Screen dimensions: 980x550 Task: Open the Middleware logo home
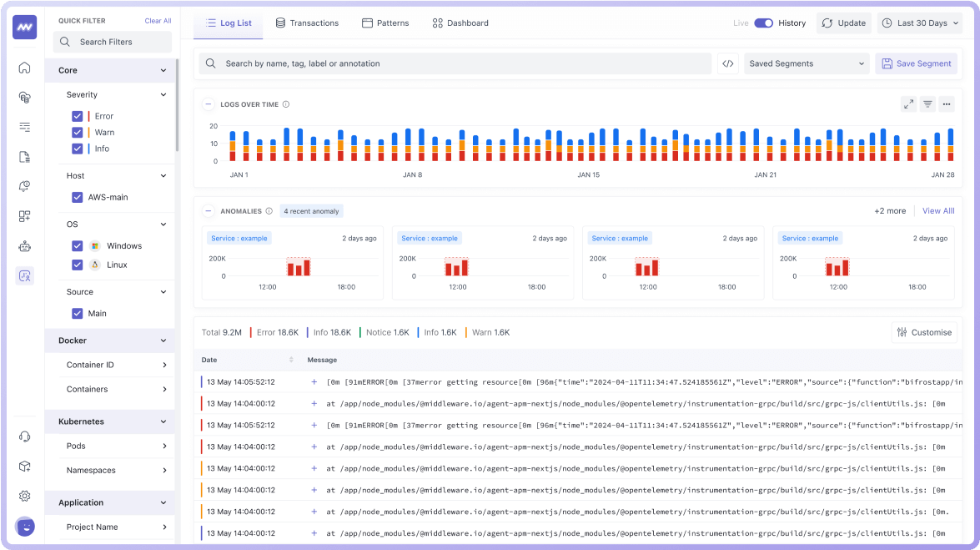(x=25, y=28)
